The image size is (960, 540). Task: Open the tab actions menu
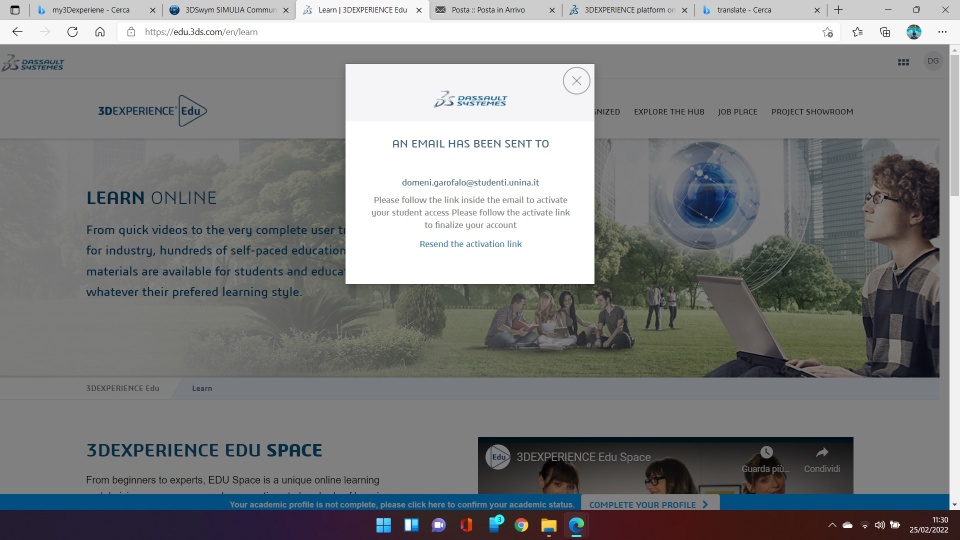click(x=15, y=10)
